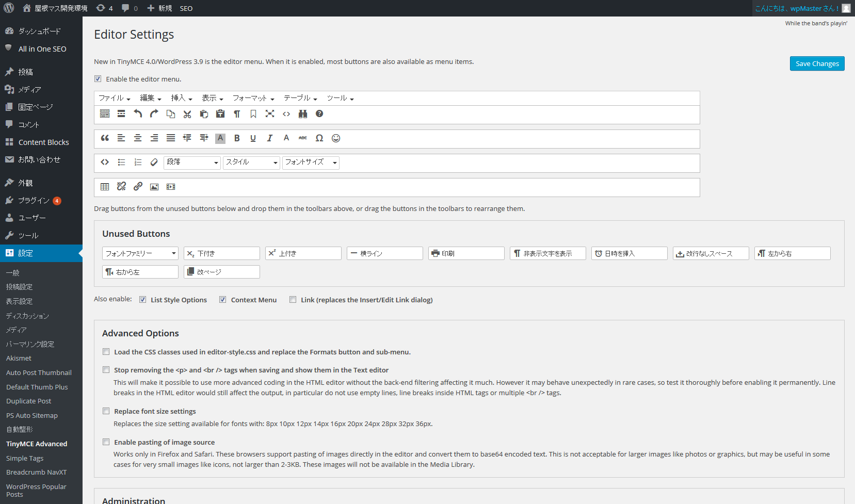The height and width of the screenshot is (504, 855).
Task: Toggle the Context Menu checkbox
Action: point(222,300)
